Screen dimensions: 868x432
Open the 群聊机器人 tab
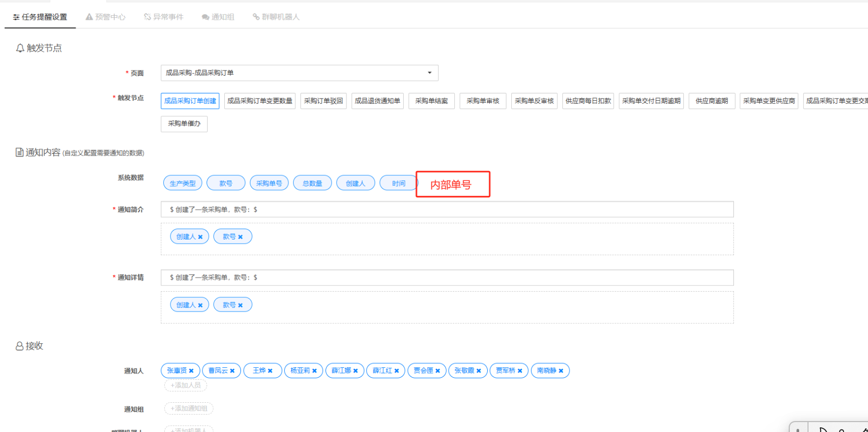(x=276, y=17)
